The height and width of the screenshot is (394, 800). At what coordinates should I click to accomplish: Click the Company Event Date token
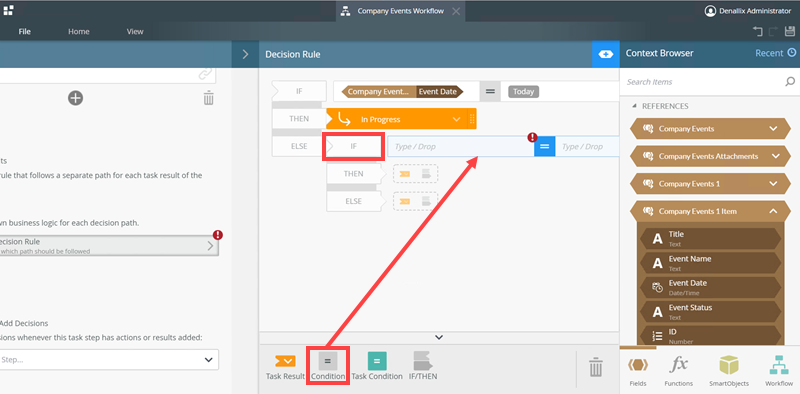(x=402, y=92)
